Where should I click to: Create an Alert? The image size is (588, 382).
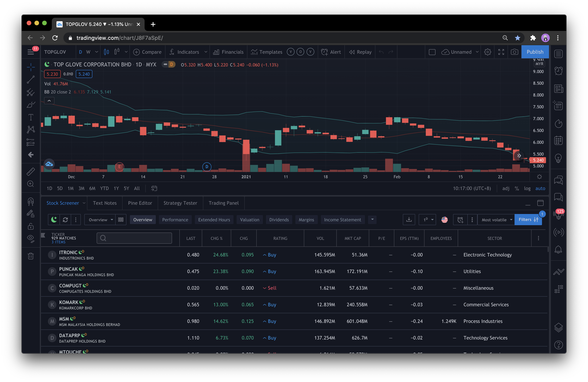[331, 52]
